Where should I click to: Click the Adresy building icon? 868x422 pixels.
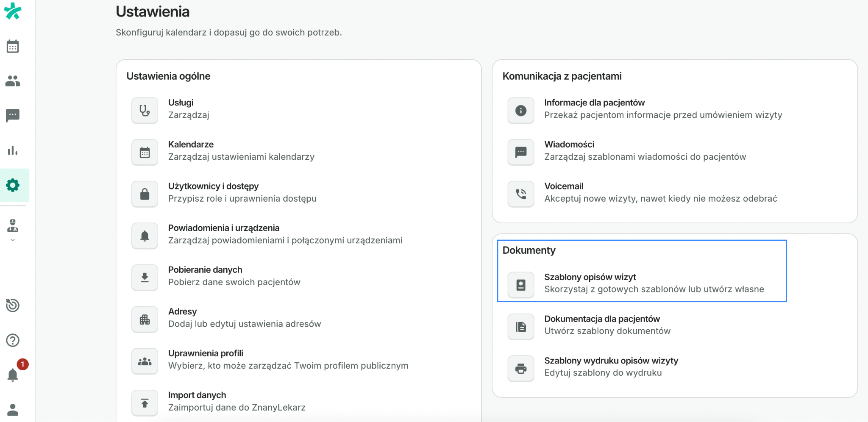pyautogui.click(x=145, y=319)
